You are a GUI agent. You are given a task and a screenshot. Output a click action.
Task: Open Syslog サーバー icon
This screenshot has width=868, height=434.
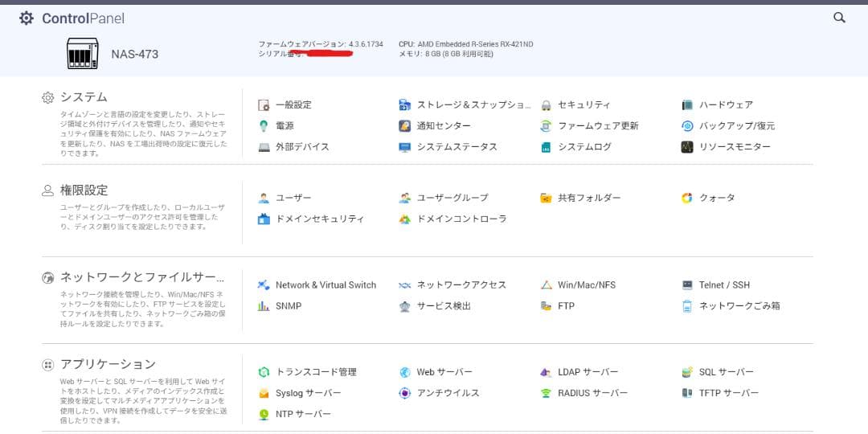[x=264, y=394]
